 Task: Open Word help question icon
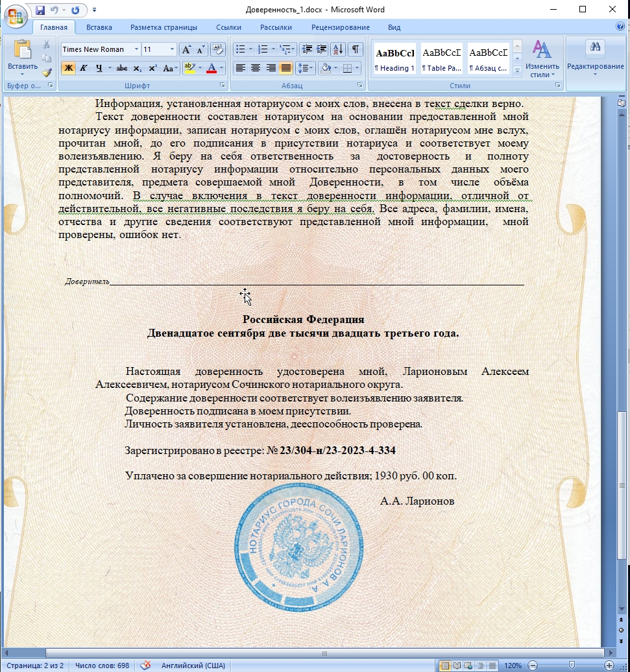(x=620, y=26)
